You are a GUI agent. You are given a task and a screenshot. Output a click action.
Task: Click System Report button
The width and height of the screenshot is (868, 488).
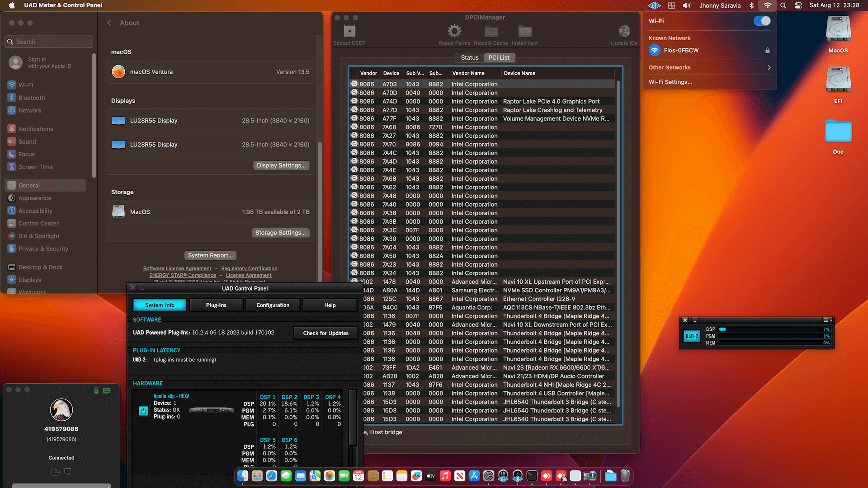point(210,255)
